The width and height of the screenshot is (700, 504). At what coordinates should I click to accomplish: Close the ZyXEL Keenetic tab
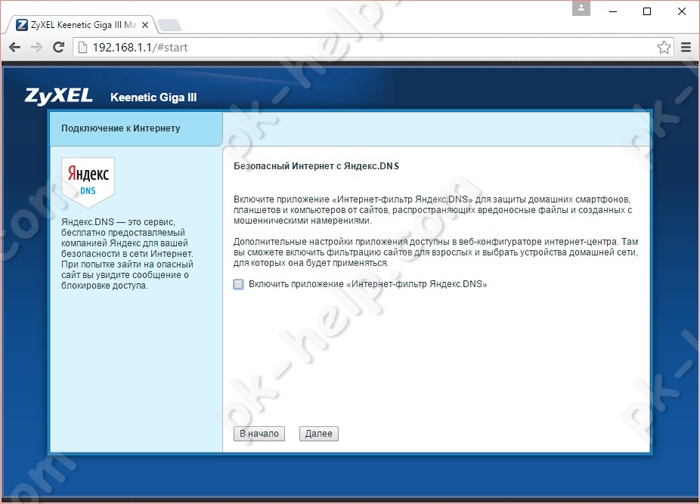145,25
